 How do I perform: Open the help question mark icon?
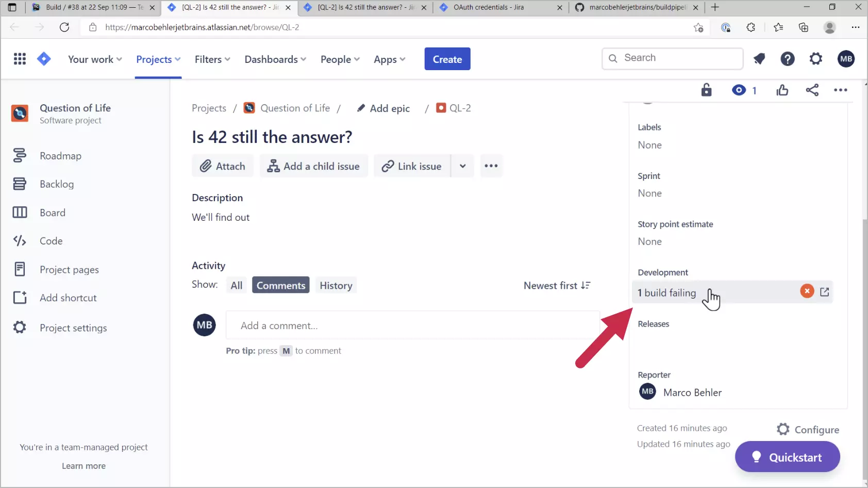click(x=787, y=59)
